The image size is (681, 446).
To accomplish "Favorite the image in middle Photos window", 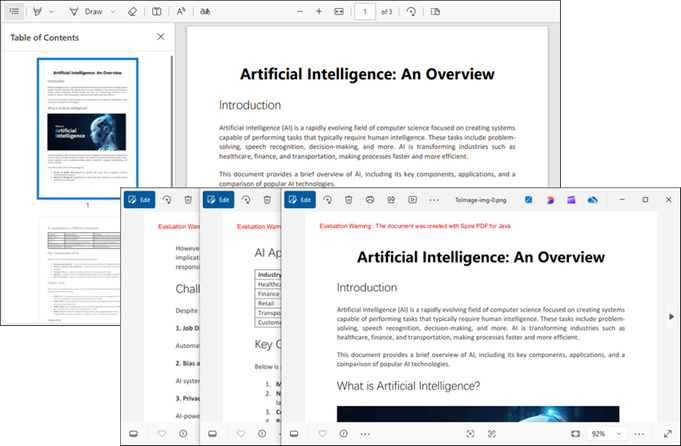I will point(241,433).
